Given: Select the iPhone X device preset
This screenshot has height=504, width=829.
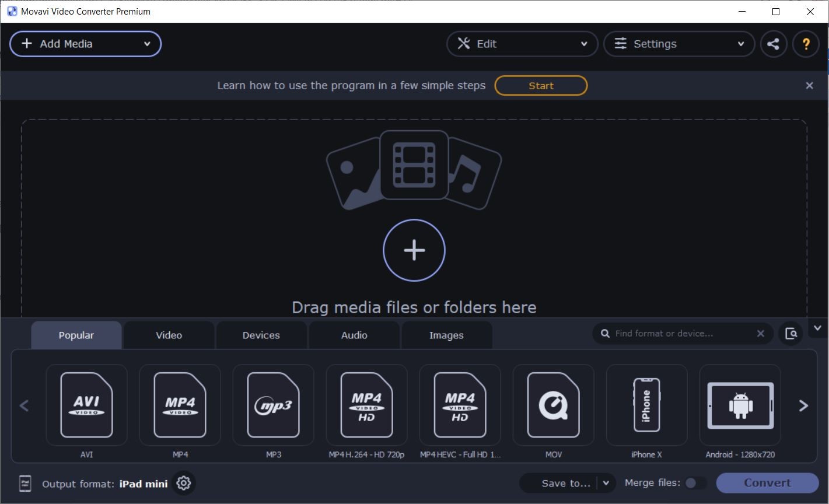Looking at the screenshot, I should [x=646, y=405].
